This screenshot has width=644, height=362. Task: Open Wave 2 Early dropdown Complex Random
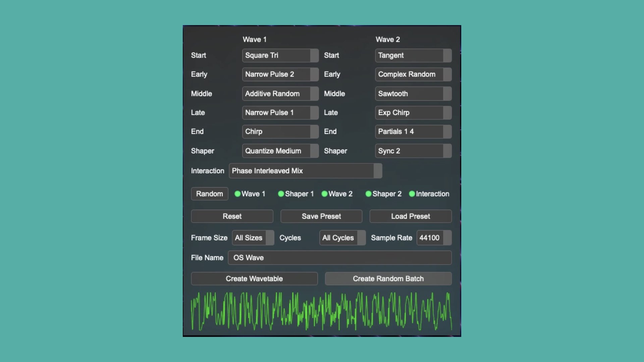point(413,74)
